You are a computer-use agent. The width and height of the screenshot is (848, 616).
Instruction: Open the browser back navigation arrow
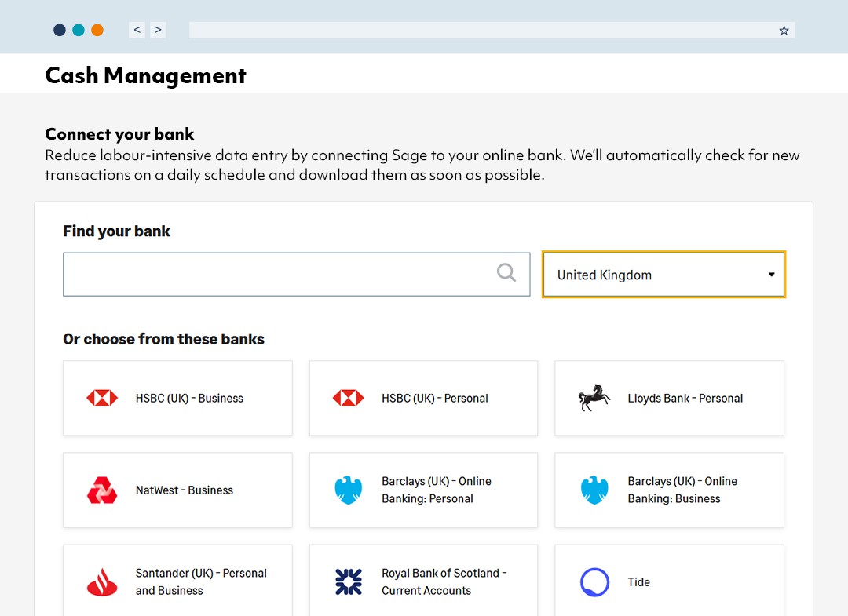(x=137, y=29)
